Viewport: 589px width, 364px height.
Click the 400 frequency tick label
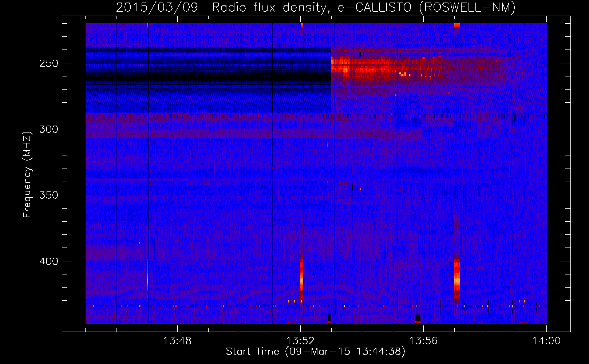[49, 261]
